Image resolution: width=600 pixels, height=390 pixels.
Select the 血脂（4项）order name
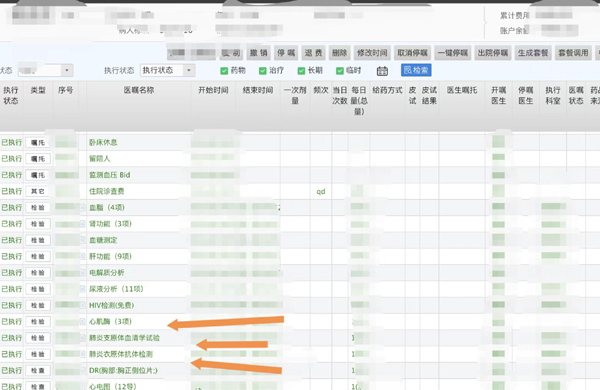click(x=106, y=207)
